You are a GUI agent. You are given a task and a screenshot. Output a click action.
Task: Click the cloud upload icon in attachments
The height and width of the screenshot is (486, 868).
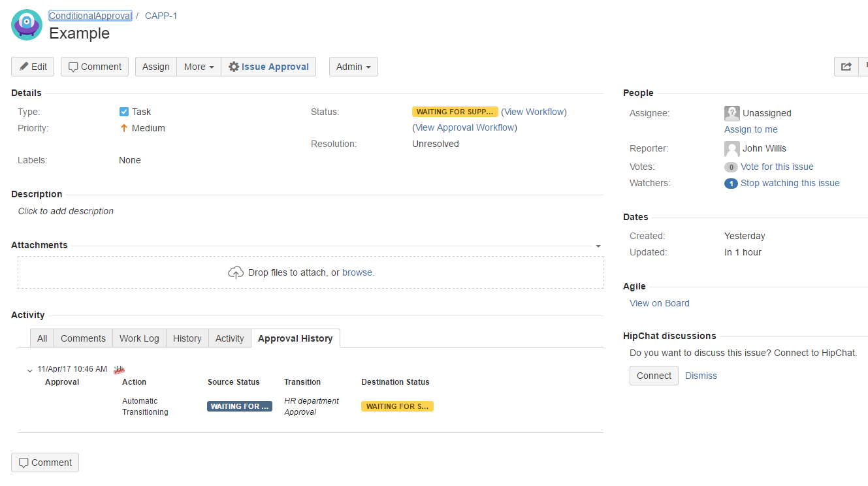(x=236, y=272)
